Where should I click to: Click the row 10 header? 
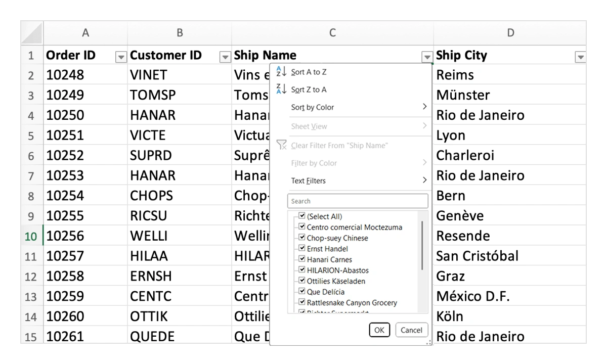pos(30,236)
